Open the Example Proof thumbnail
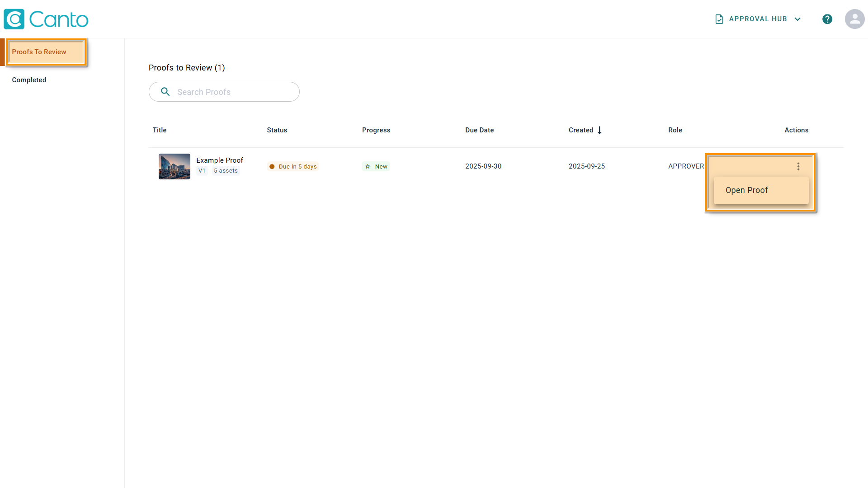 pyautogui.click(x=174, y=166)
